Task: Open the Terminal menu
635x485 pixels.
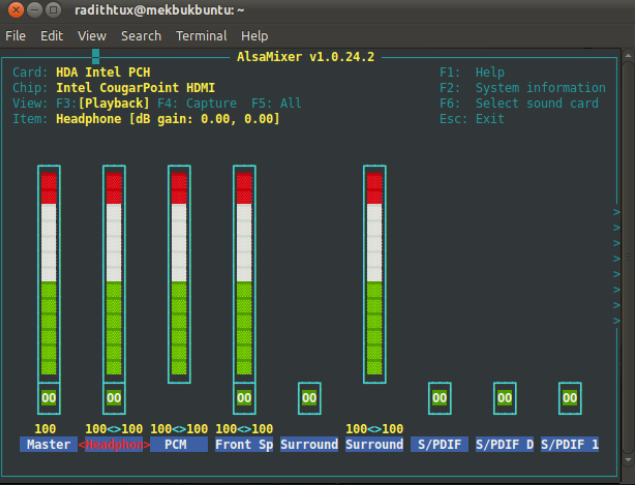Action: [x=201, y=36]
